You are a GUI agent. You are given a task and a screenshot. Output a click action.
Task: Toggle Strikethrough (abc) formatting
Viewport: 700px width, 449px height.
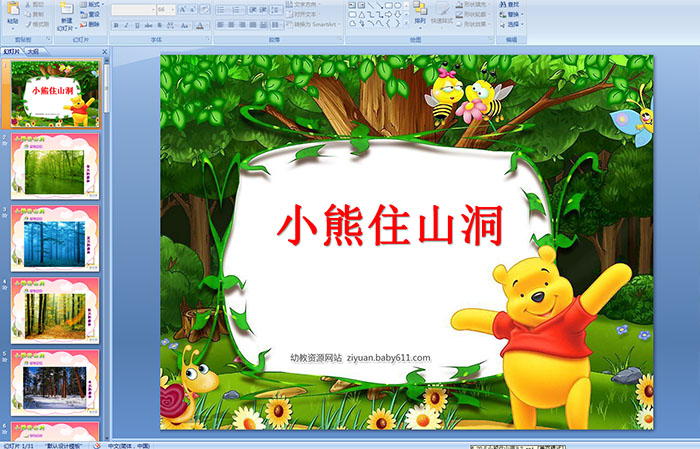[148, 25]
